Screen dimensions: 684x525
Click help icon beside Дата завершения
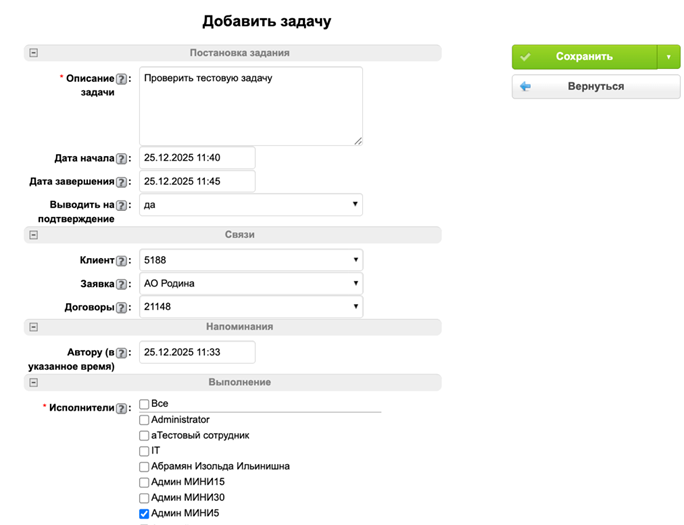pyautogui.click(x=122, y=182)
